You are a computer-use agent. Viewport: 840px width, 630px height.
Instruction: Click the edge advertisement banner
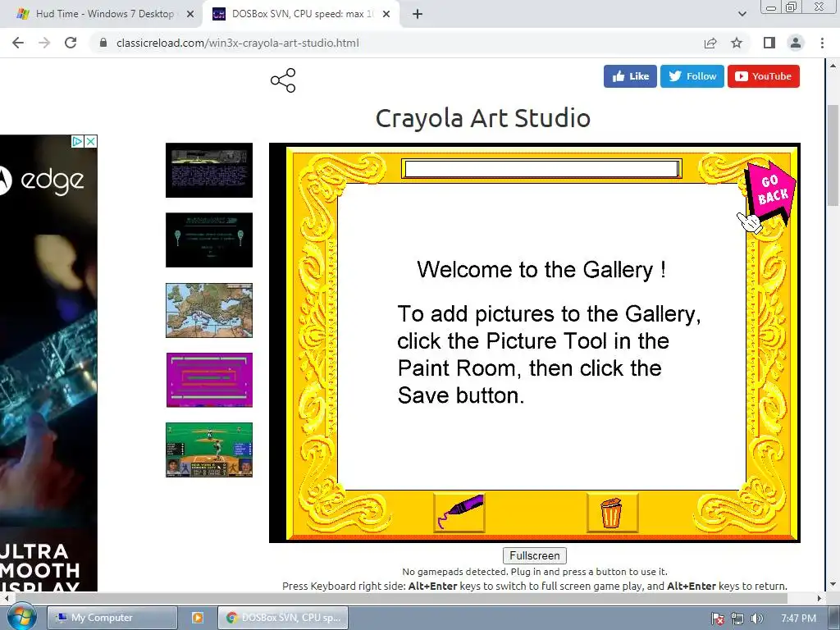pyautogui.click(x=48, y=363)
